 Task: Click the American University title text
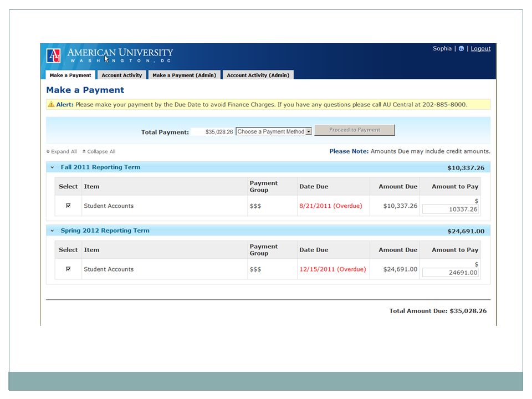pos(120,53)
